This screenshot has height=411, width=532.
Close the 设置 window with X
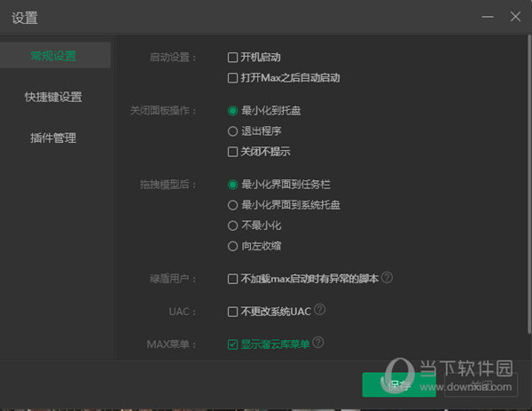(x=515, y=16)
